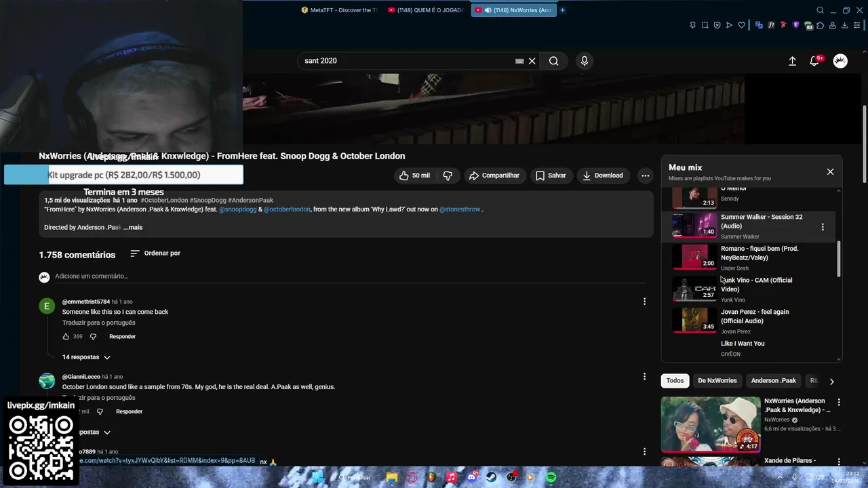Click the mute-tab speaker icon on the NxWorries tab
The height and width of the screenshot is (488, 868).
(x=488, y=10)
